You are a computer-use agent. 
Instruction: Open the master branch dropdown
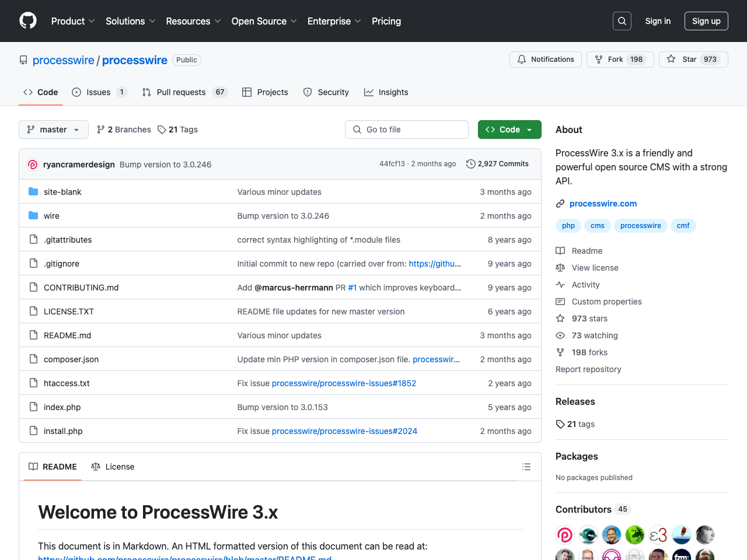(54, 129)
